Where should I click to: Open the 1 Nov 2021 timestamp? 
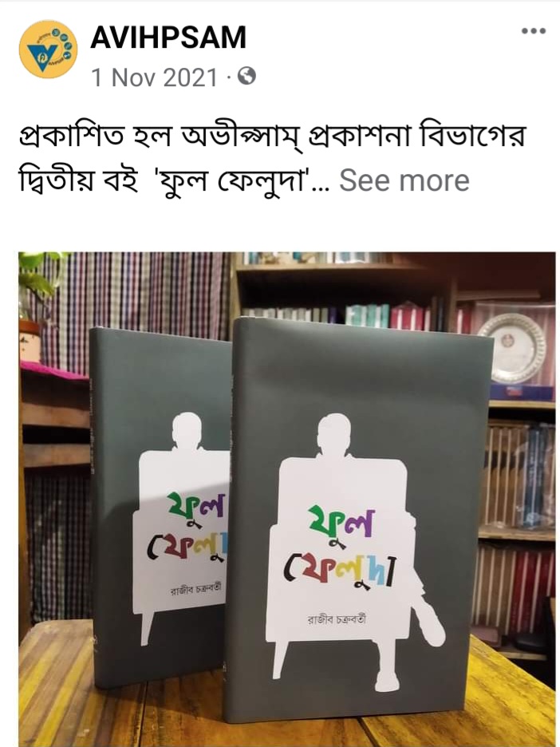point(154,77)
